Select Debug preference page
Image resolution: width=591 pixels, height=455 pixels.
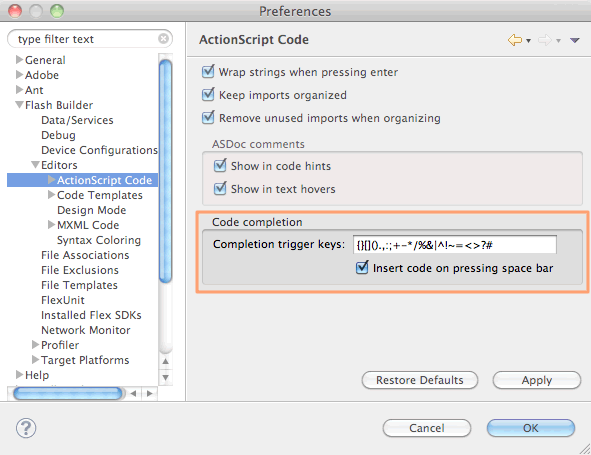click(x=58, y=135)
